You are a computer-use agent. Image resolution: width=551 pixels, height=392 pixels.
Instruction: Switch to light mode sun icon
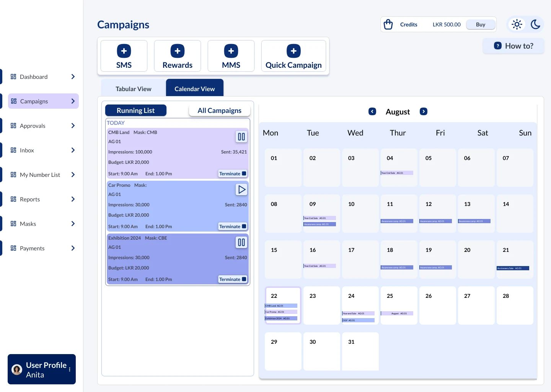[x=517, y=24]
